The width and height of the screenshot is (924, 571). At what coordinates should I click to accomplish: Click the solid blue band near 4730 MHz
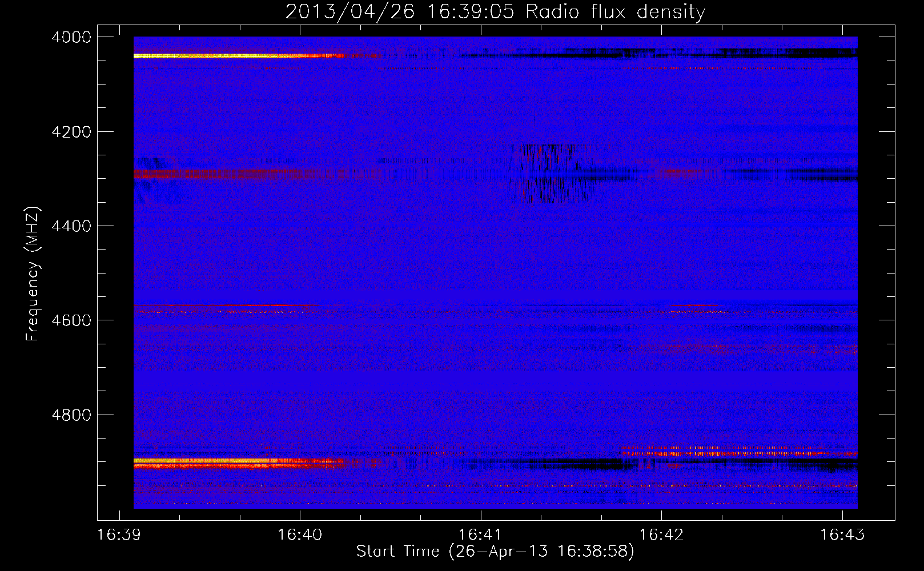click(x=495, y=381)
